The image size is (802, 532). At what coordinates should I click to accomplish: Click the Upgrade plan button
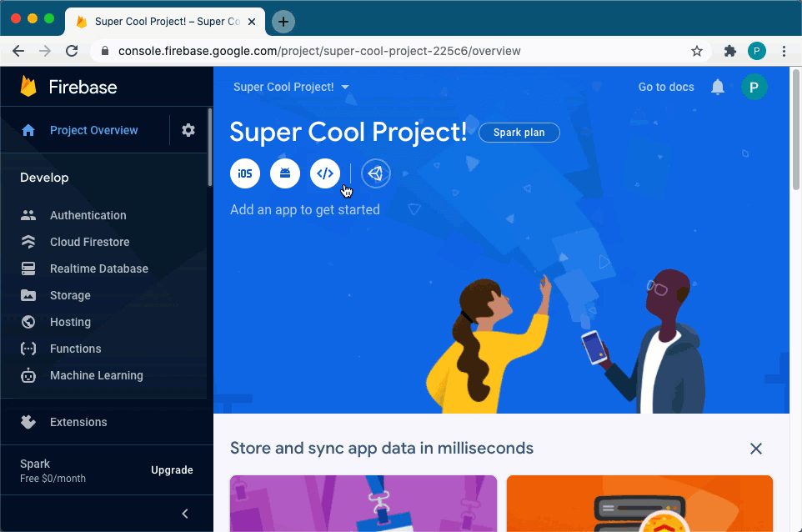pos(172,470)
